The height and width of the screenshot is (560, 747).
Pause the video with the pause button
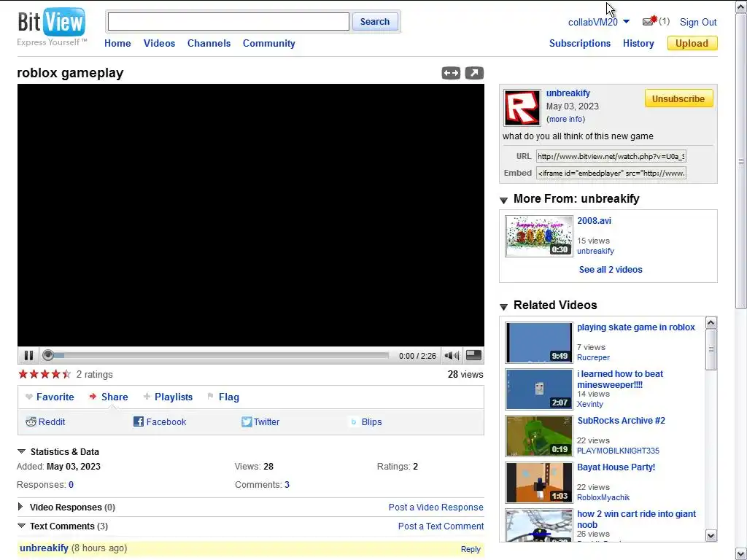point(28,355)
